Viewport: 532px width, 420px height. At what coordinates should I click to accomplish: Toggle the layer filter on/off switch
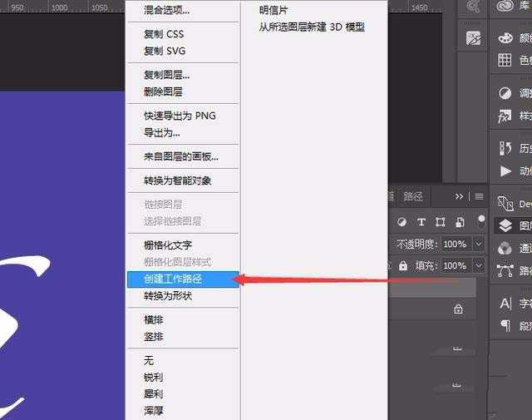click(x=481, y=221)
